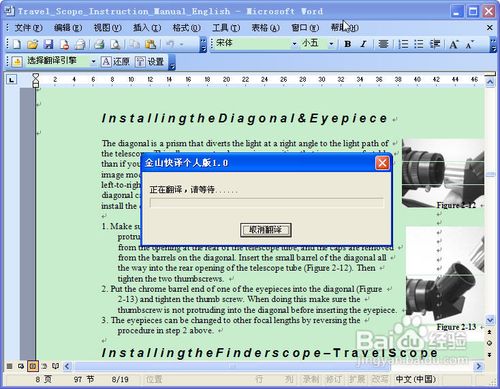Toggle numbered list formatting
This screenshot has width=500, height=389.
[x=403, y=44]
